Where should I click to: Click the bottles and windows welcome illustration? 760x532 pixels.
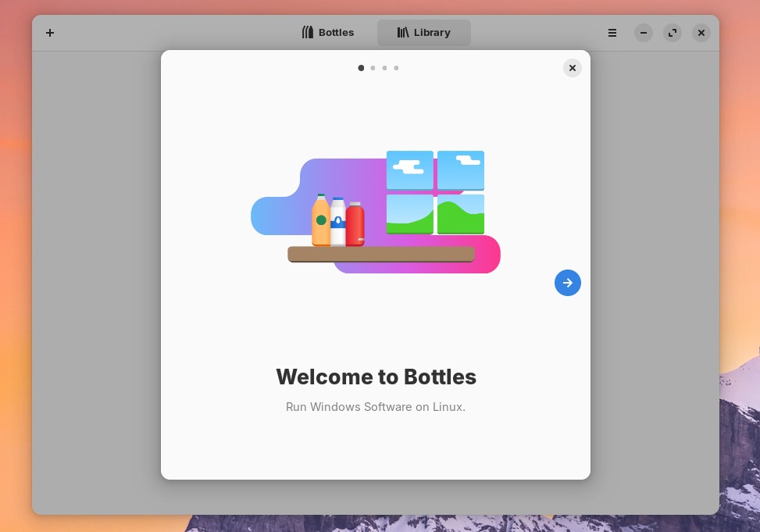pyautogui.click(x=376, y=212)
